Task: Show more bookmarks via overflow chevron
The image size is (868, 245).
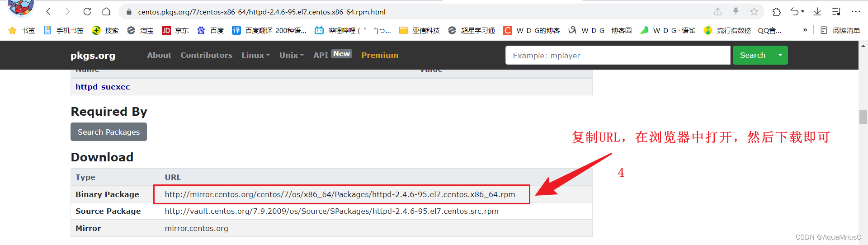Action: pyautogui.click(x=805, y=30)
